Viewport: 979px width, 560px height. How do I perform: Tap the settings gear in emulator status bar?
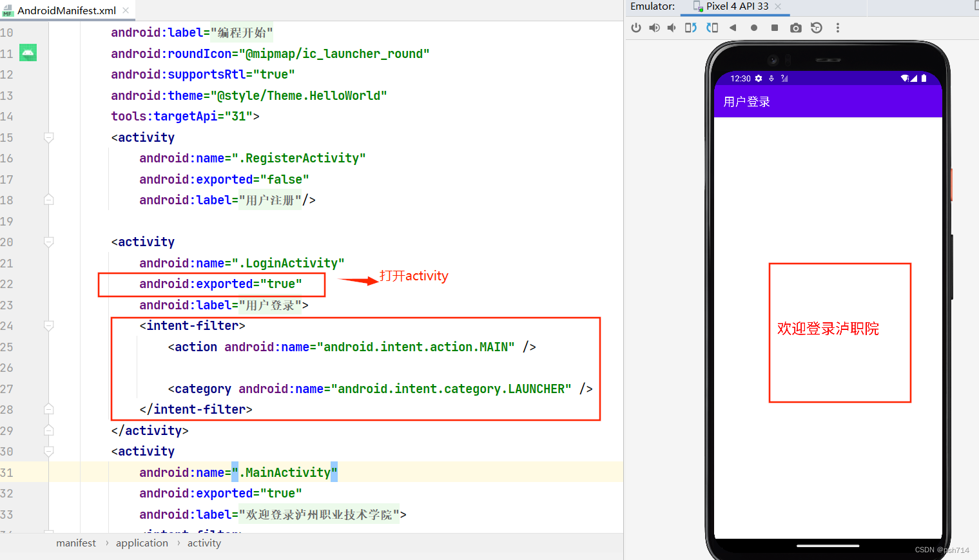coord(759,78)
